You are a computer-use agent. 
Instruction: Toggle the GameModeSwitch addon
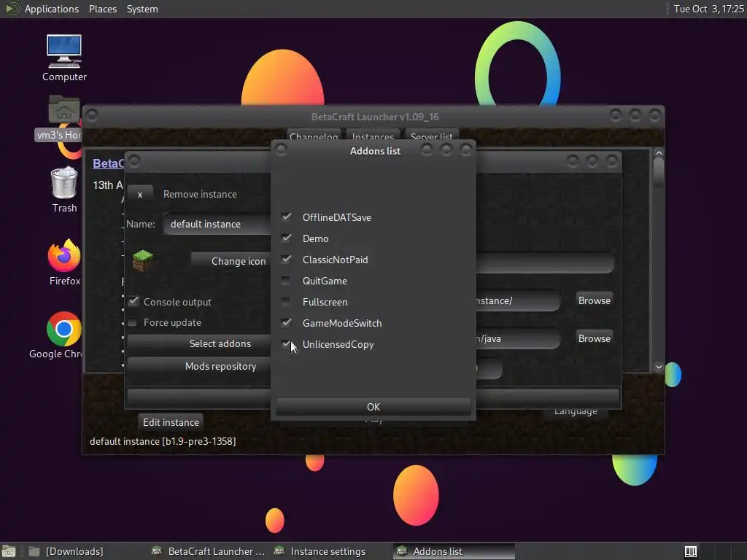pos(286,323)
